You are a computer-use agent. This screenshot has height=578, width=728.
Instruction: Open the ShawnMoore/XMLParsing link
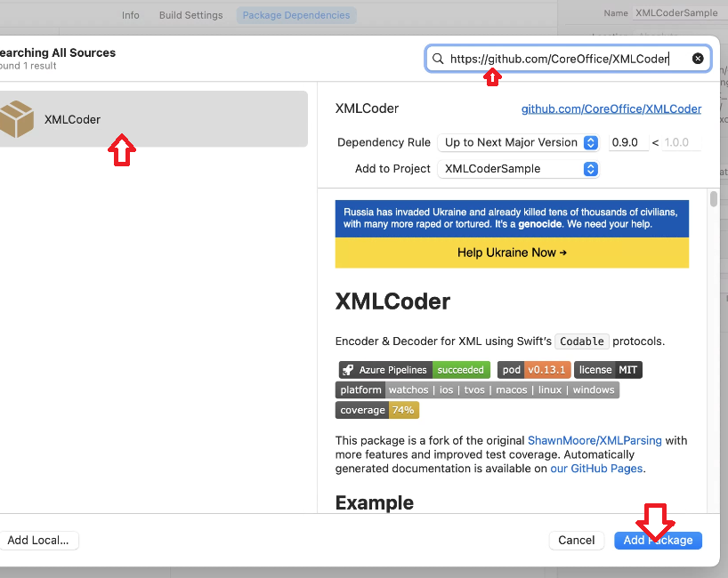coord(595,440)
